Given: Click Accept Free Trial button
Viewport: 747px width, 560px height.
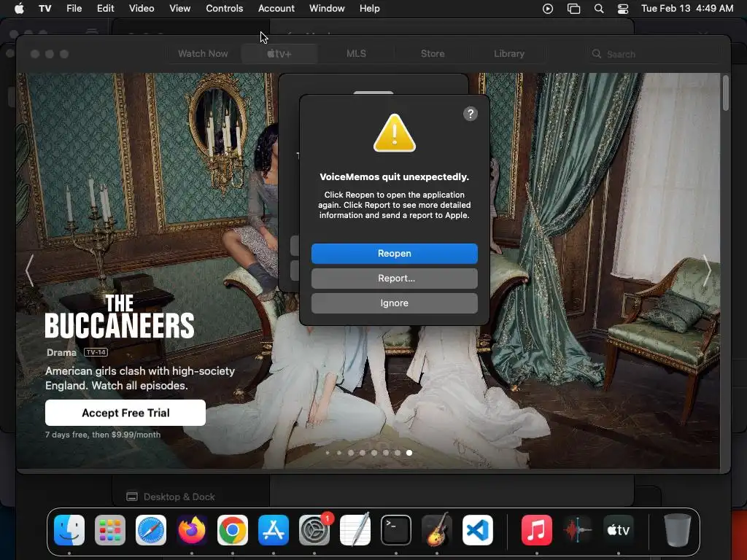Looking at the screenshot, I should 125,413.
